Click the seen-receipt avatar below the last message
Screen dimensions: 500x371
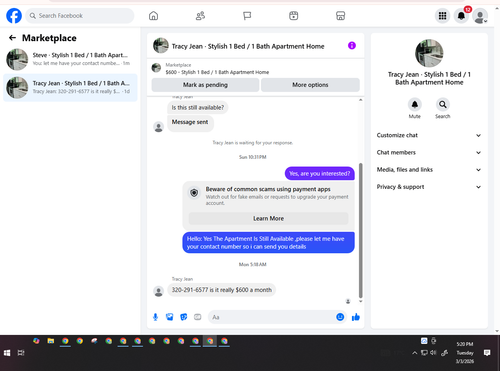coord(348,301)
